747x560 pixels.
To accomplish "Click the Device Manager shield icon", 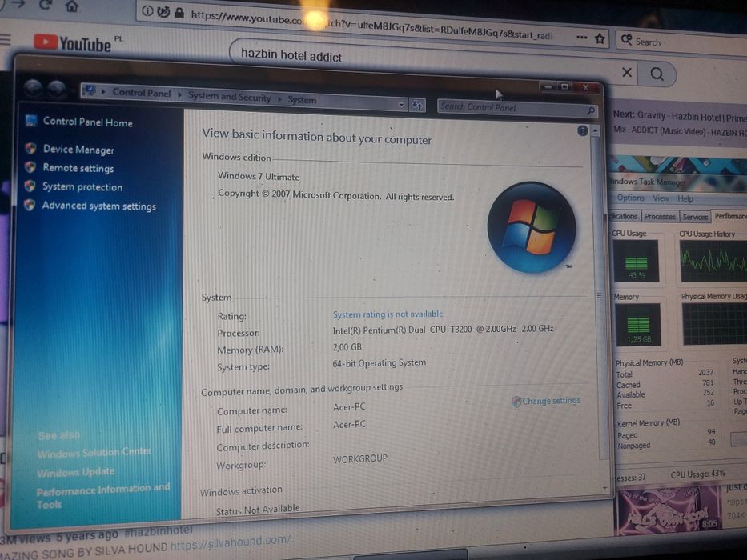I will point(31,148).
